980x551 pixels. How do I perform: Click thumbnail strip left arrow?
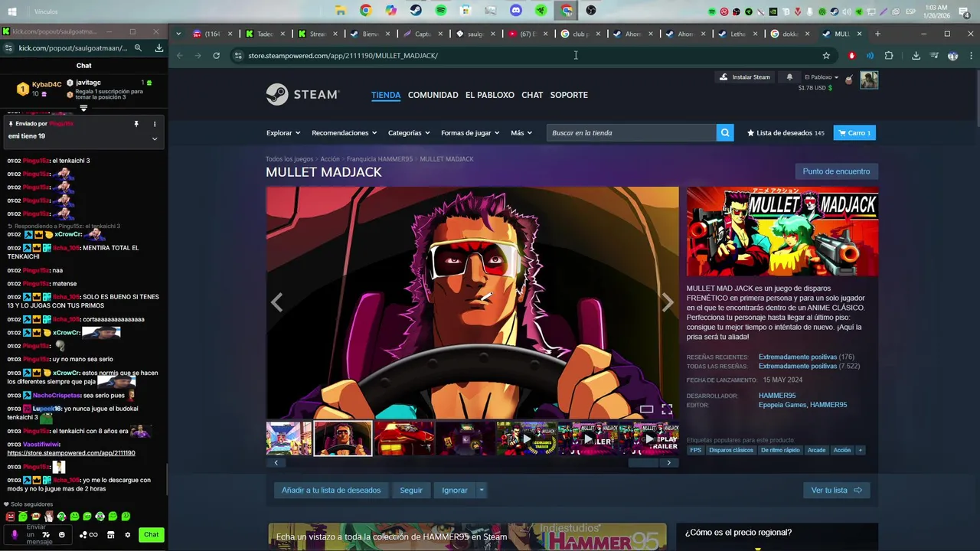pyautogui.click(x=276, y=462)
